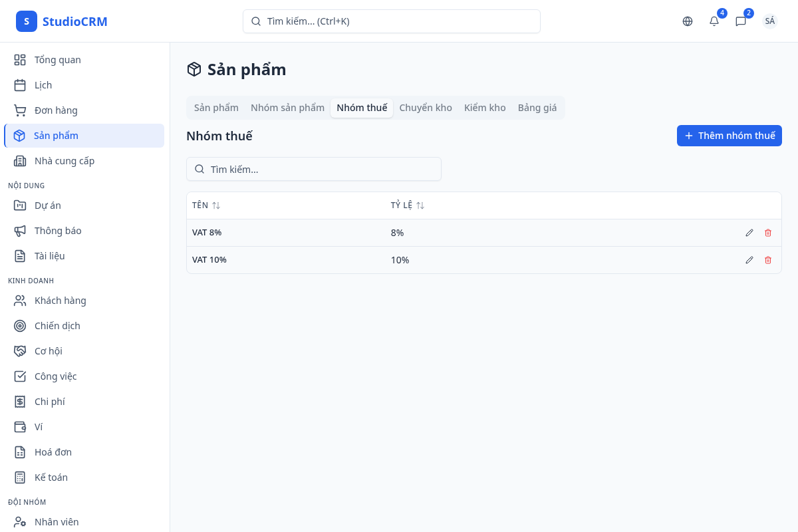Click the Thêm nhóm thuế button

[730, 136]
